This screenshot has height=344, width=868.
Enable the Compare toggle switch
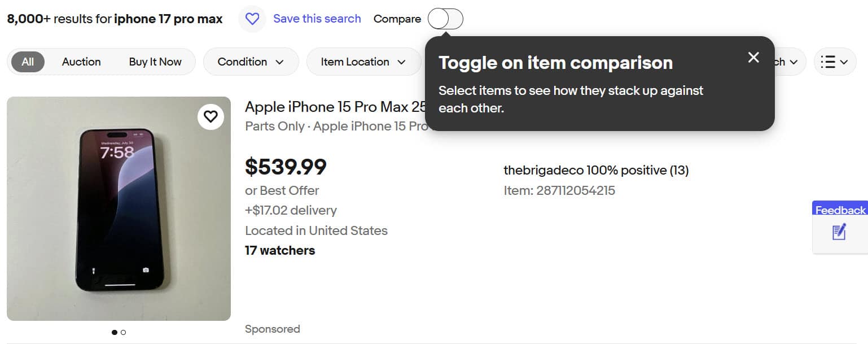[445, 19]
